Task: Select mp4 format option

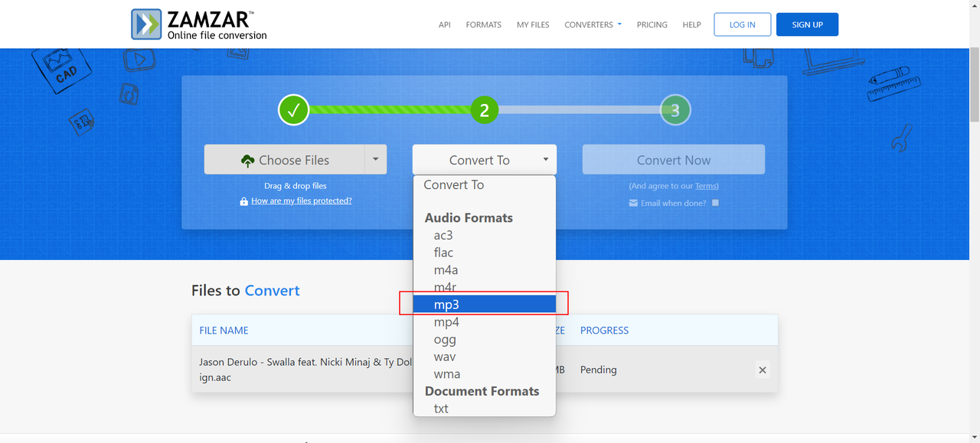Action: [485, 322]
